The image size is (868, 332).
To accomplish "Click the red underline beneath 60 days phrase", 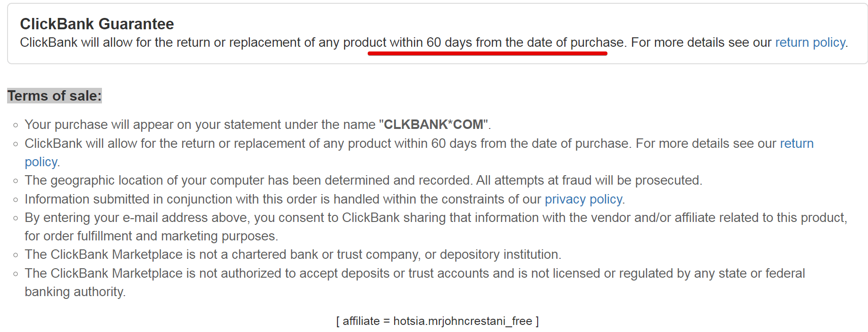I will point(487,53).
